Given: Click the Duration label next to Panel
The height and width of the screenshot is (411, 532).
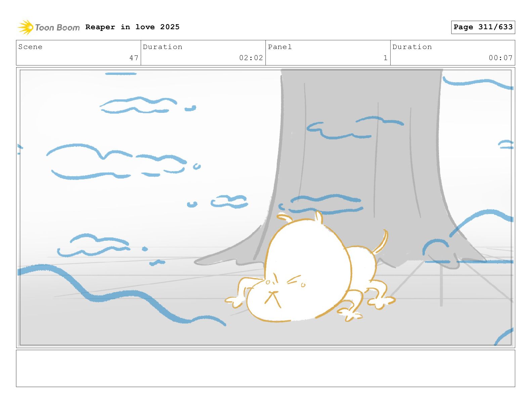Looking at the screenshot, I should [x=412, y=47].
